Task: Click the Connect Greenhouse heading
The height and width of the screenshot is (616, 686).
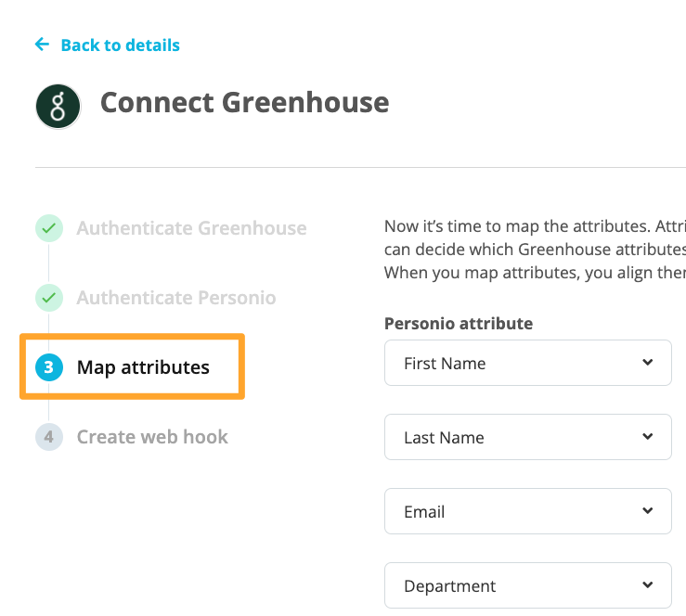Action: point(244,103)
